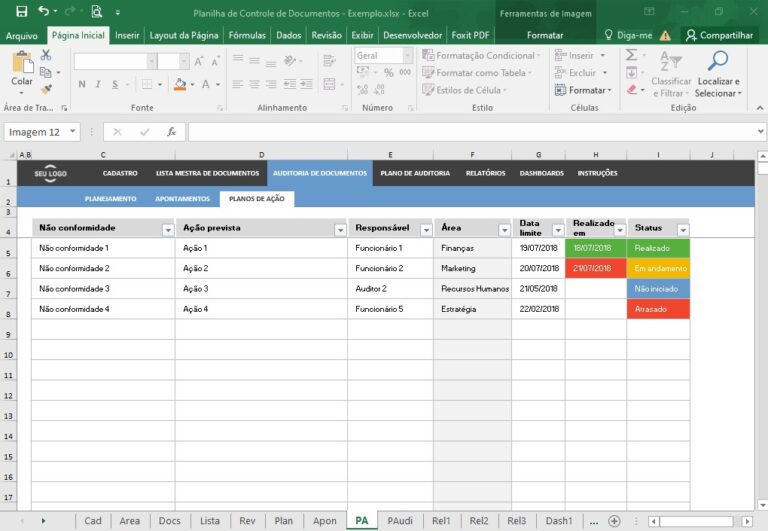Expand the Name Box dropdown arrow
Screen dimensions: 768x531
coord(72,131)
